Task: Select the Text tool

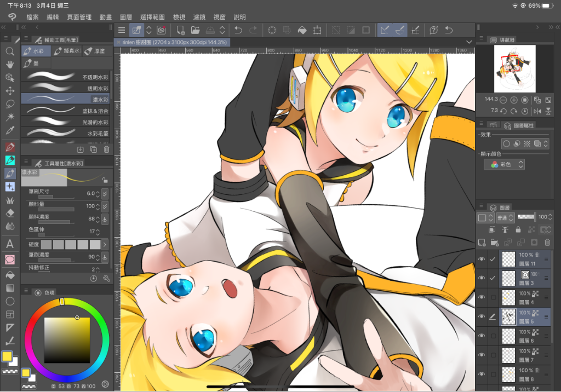Action: (x=10, y=244)
